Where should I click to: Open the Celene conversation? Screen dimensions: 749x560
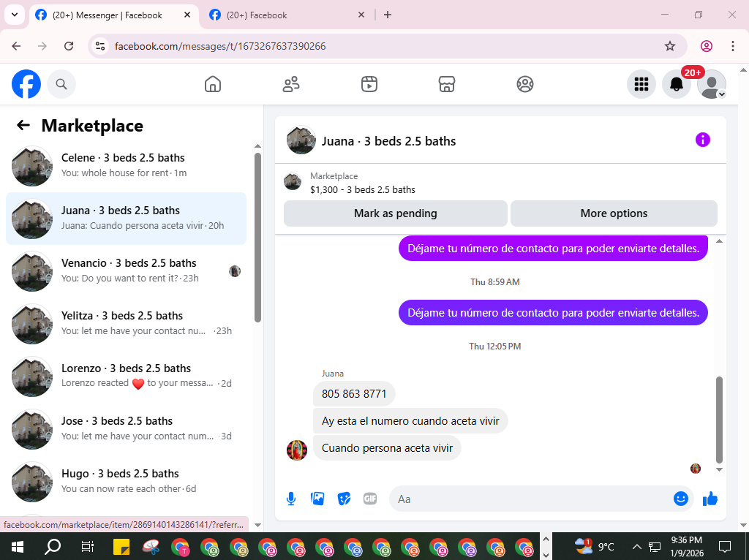(126, 166)
